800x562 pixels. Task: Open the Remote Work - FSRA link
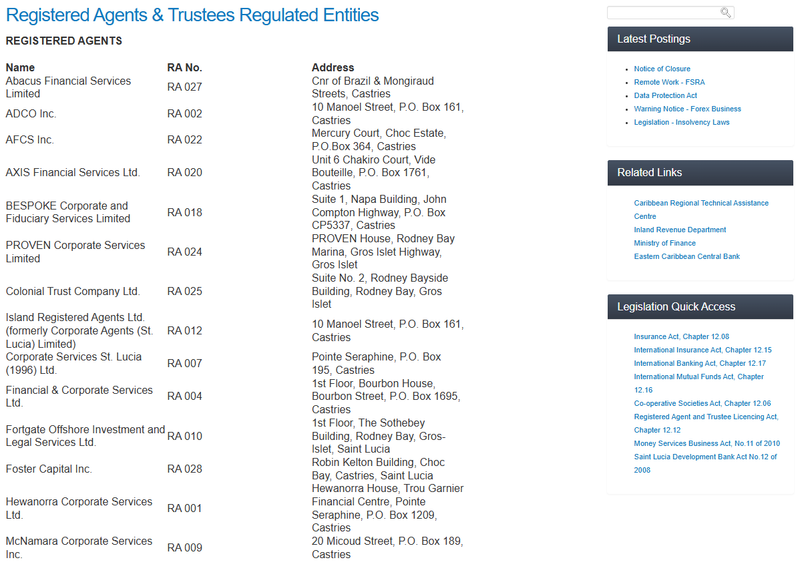(669, 82)
